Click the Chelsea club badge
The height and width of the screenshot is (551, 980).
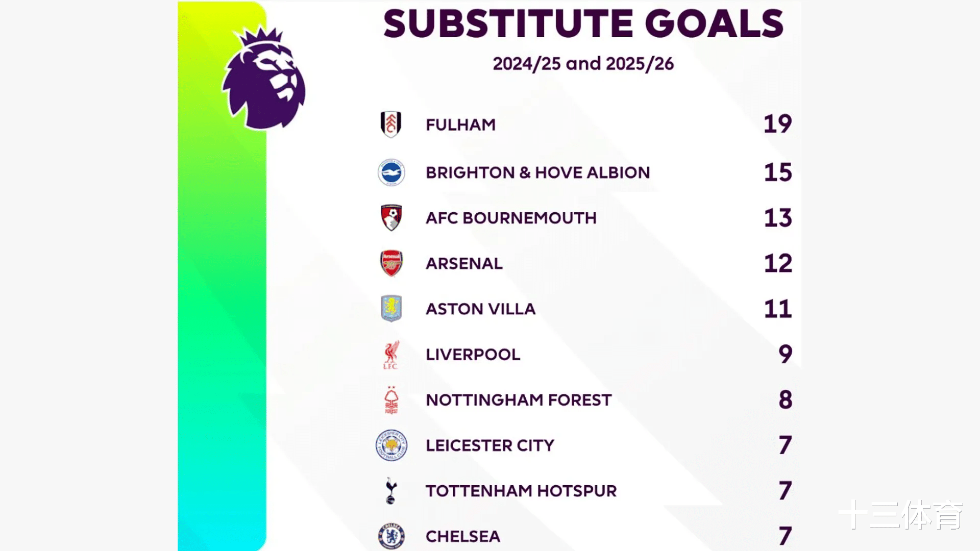(391, 536)
